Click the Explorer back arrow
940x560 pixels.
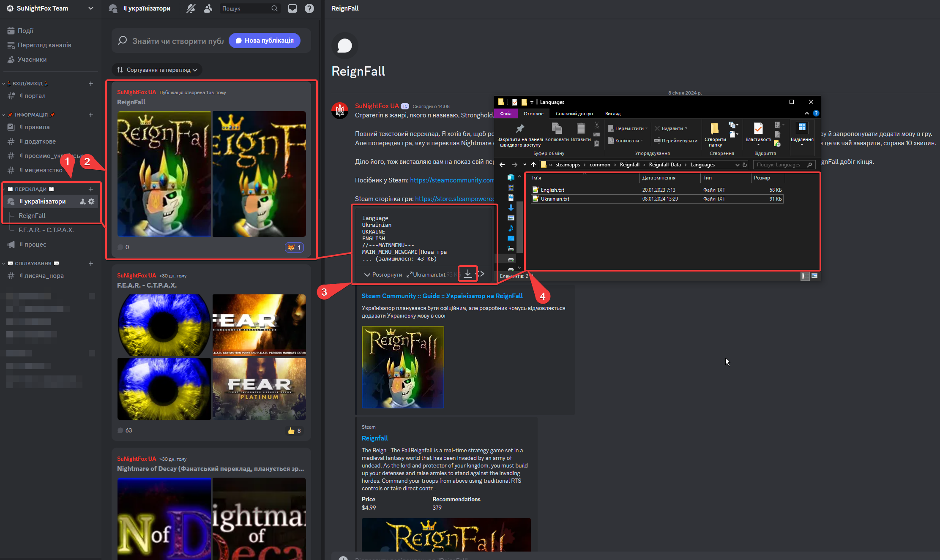[502, 165]
